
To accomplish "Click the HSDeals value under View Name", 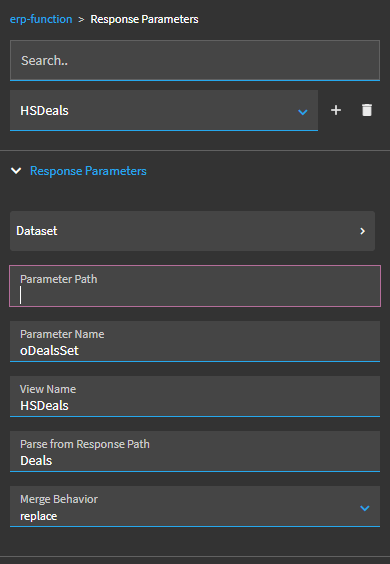I will click(x=44, y=406).
